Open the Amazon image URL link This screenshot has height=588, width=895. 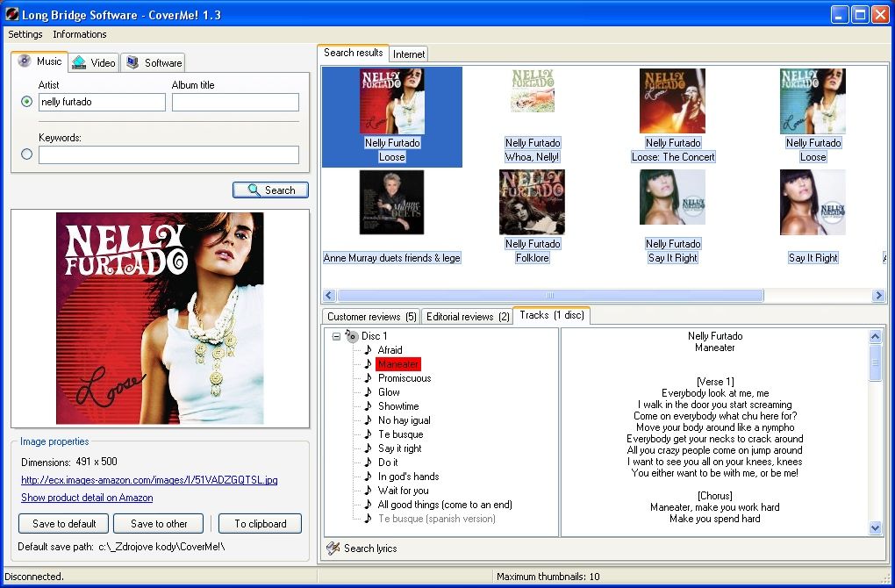[x=149, y=480]
